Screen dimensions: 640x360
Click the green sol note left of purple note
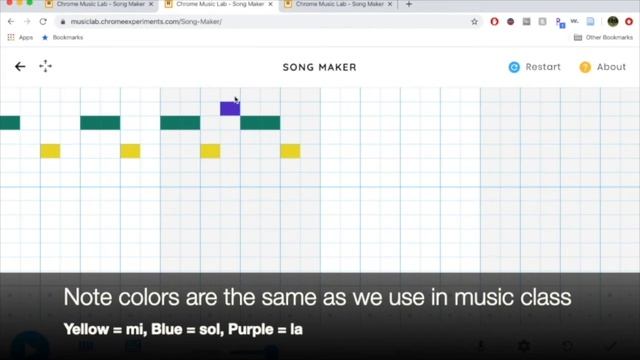(180, 123)
